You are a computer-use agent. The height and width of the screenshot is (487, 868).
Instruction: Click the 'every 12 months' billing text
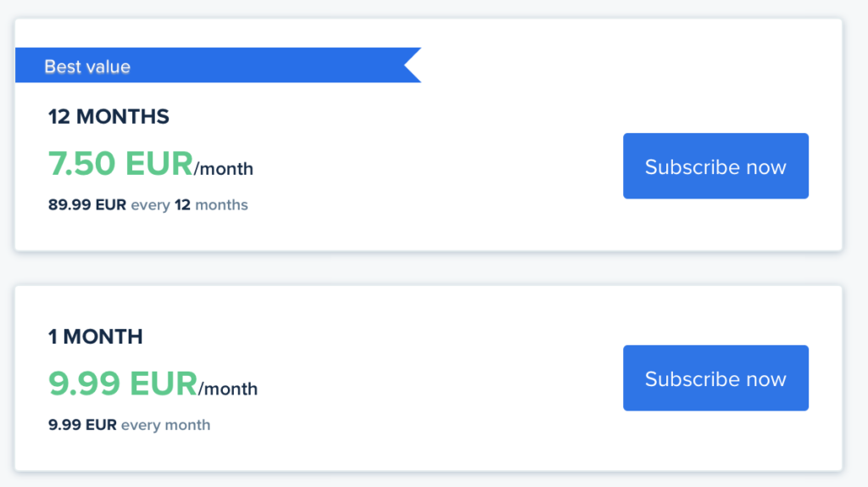pyautogui.click(x=190, y=205)
